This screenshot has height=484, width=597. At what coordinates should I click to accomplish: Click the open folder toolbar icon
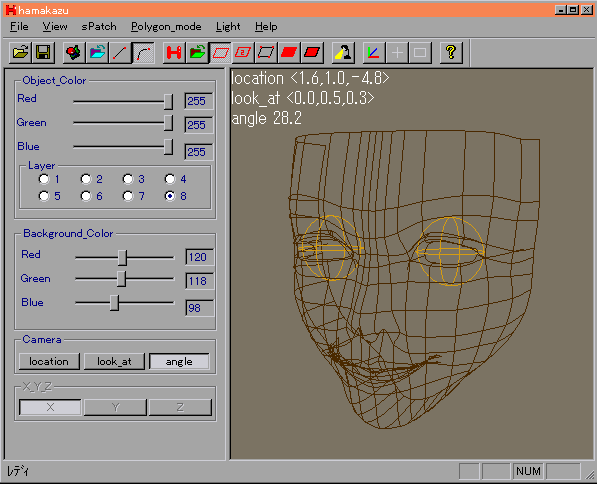tap(21, 52)
